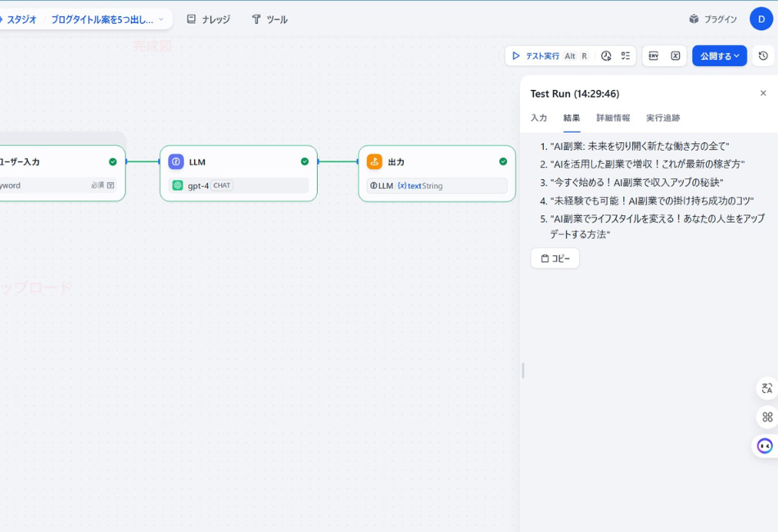Click the OpenAI icon on the LLM node
This screenshot has width=778, height=532.
[179, 186]
